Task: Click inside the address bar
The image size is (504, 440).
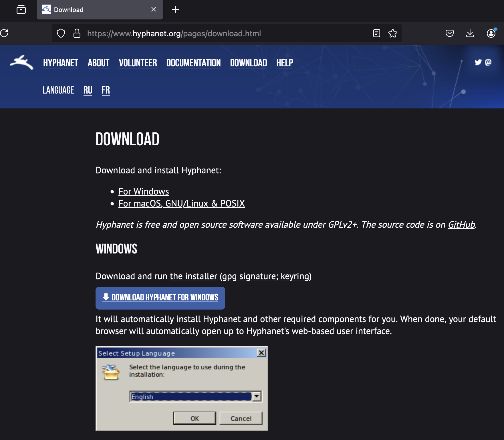Action: (x=200, y=33)
